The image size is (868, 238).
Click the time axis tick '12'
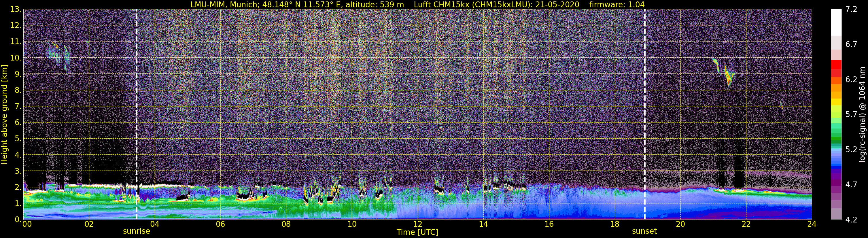click(x=417, y=224)
